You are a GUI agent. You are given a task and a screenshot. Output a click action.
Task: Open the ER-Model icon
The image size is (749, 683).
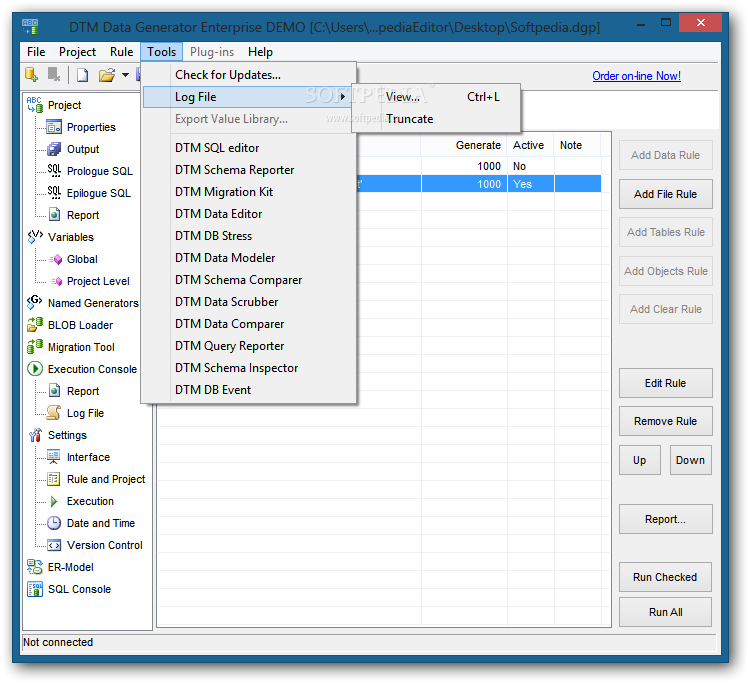coord(34,567)
